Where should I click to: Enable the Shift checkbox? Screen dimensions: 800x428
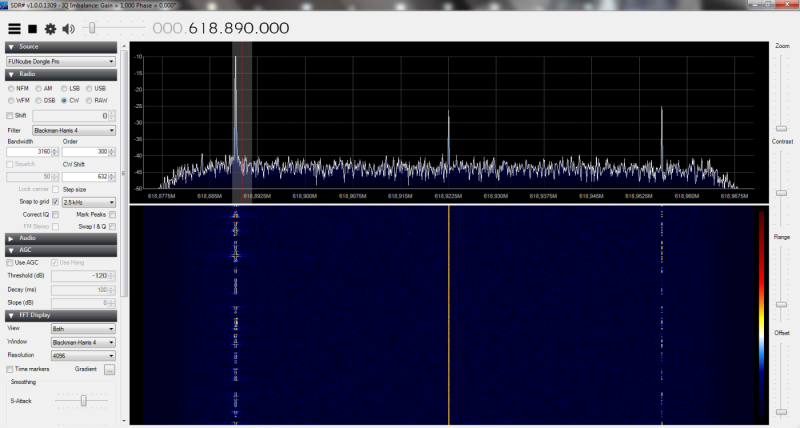(x=10, y=116)
